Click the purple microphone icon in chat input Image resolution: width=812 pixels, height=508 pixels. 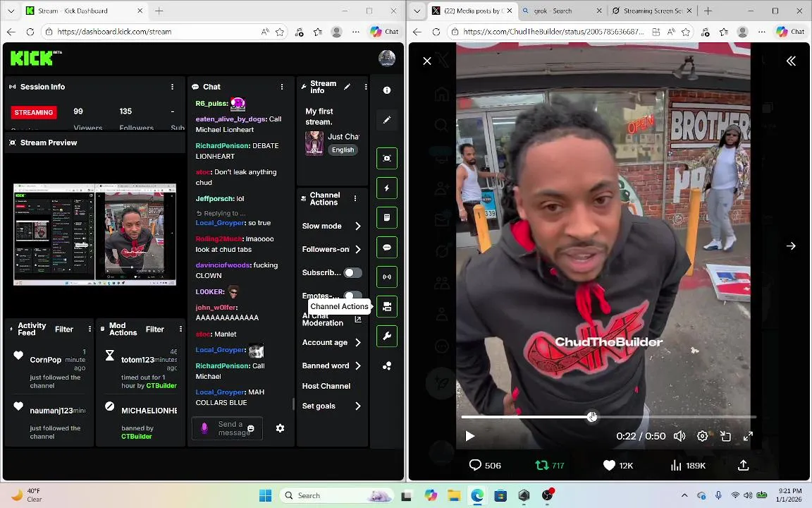pos(204,428)
